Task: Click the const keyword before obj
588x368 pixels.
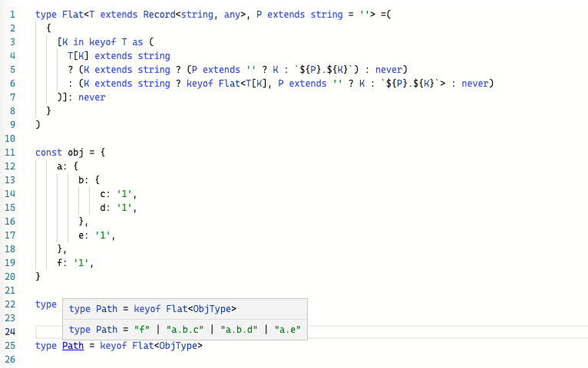Action: click(x=49, y=153)
